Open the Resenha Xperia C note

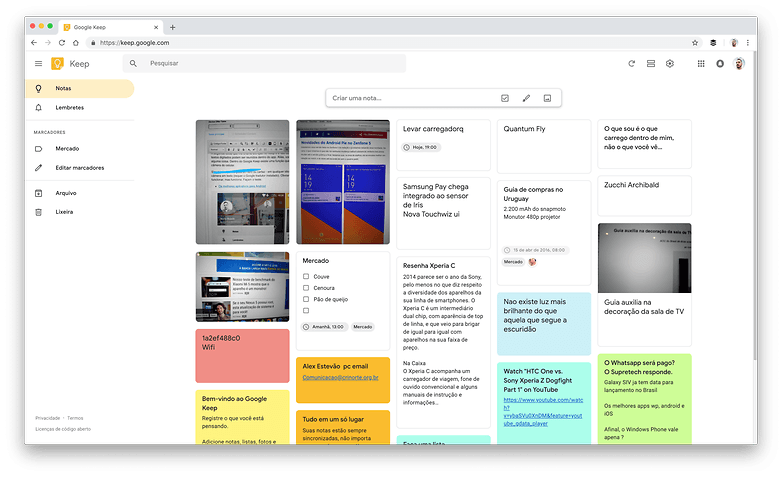tap(443, 342)
